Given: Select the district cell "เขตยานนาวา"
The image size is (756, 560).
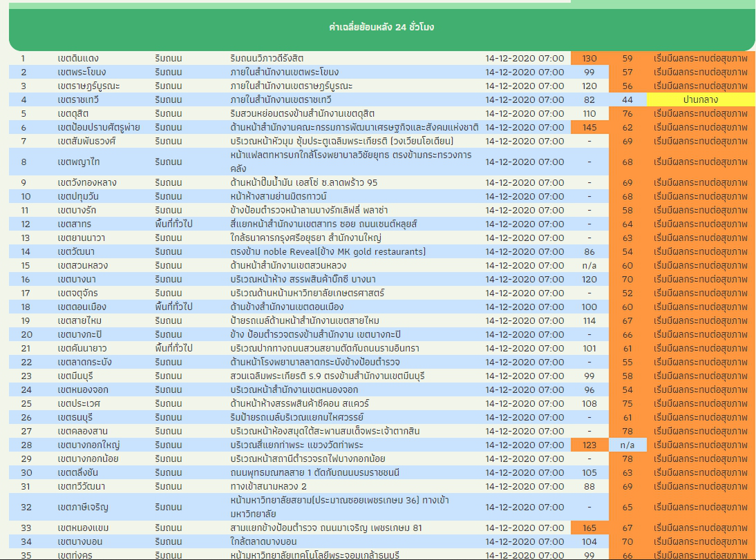Looking at the screenshot, I should [x=81, y=238].
